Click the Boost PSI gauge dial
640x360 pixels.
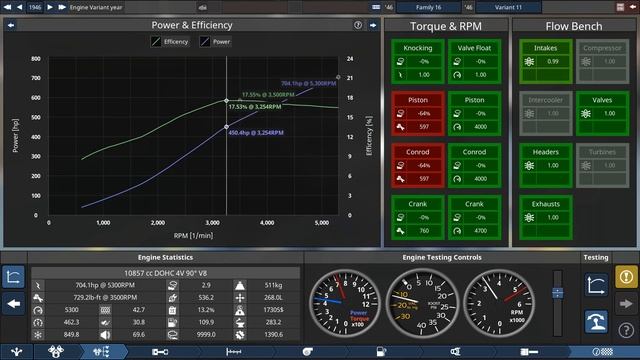coord(422,304)
